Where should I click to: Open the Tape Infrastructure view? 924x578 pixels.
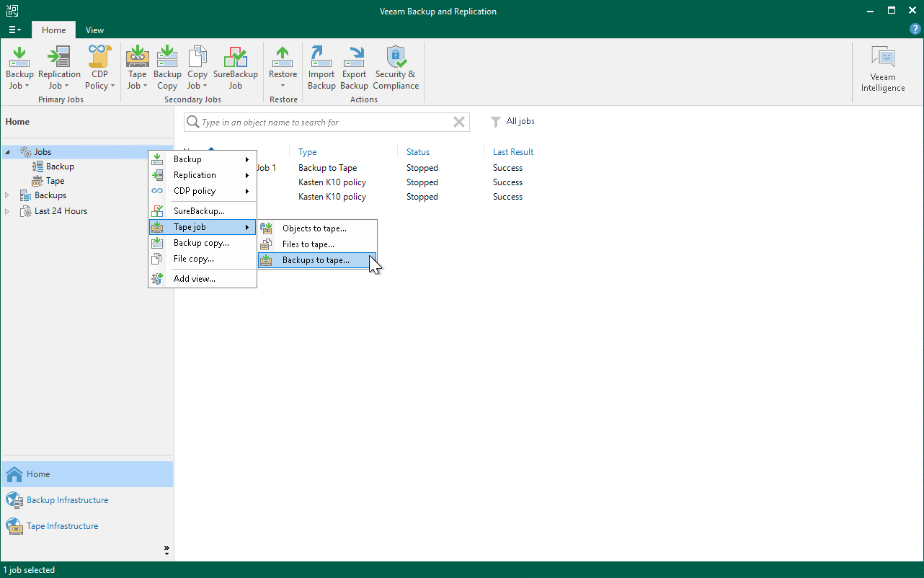(x=62, y=526)
